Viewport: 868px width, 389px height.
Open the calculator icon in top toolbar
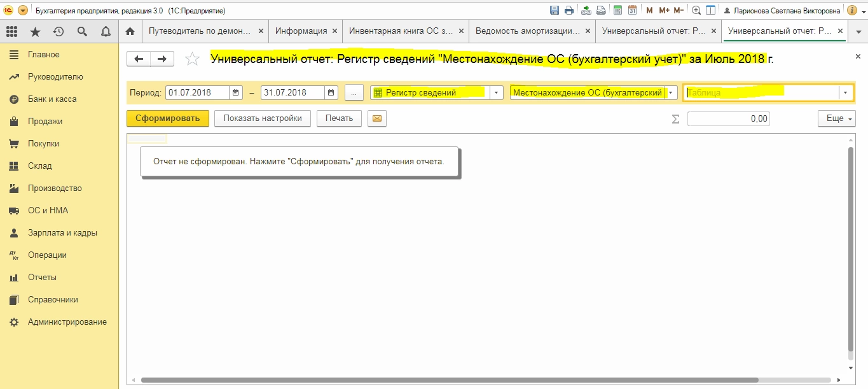617,10
